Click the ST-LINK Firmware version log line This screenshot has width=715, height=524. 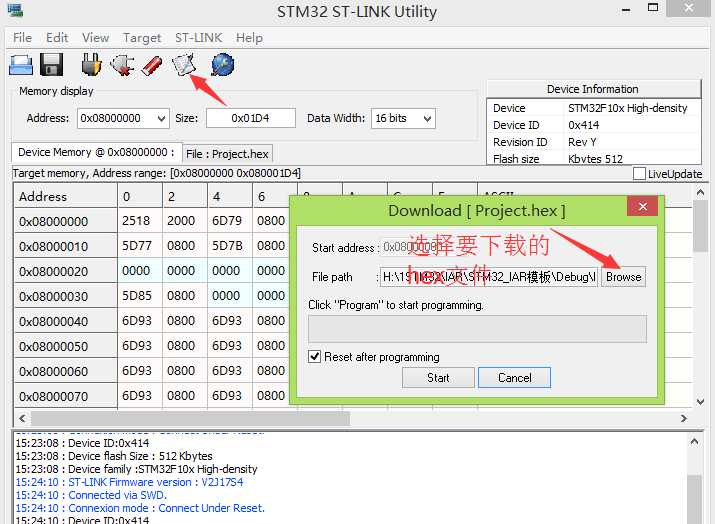pyautogui.click(x=130, y=482)
